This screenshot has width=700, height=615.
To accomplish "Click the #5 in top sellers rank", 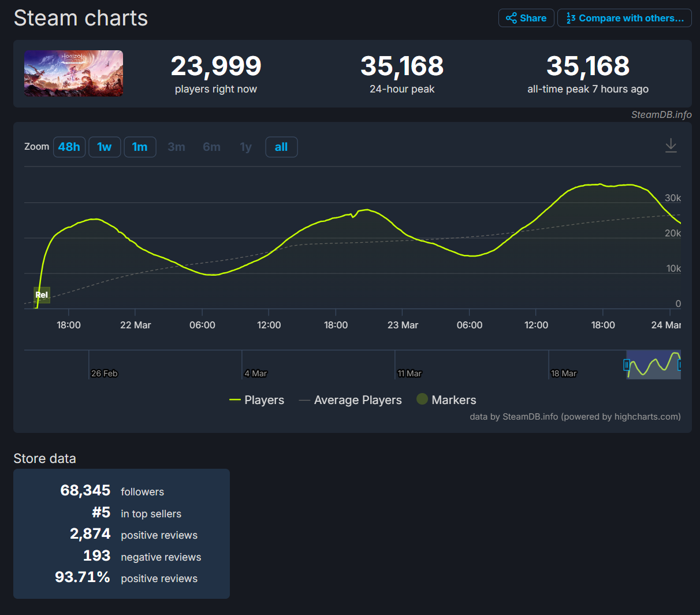I will coord(101,512).
